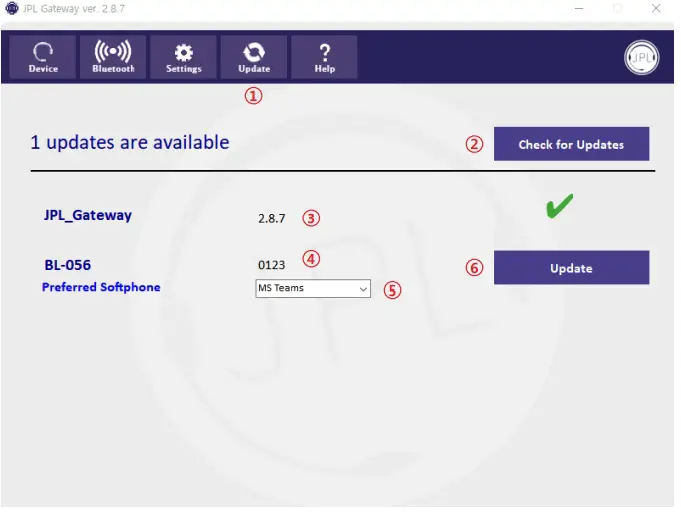Click the '1 updates are available' heading

(x=129, y=143)
